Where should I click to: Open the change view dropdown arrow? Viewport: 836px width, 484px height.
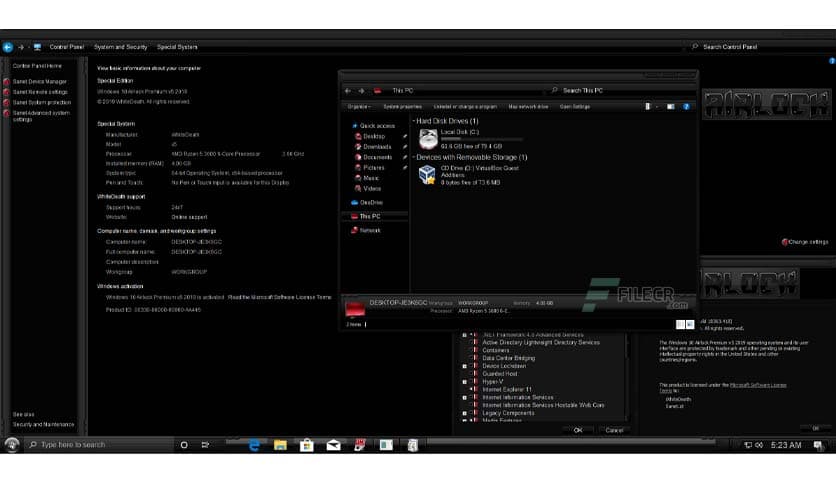[656, 107]
